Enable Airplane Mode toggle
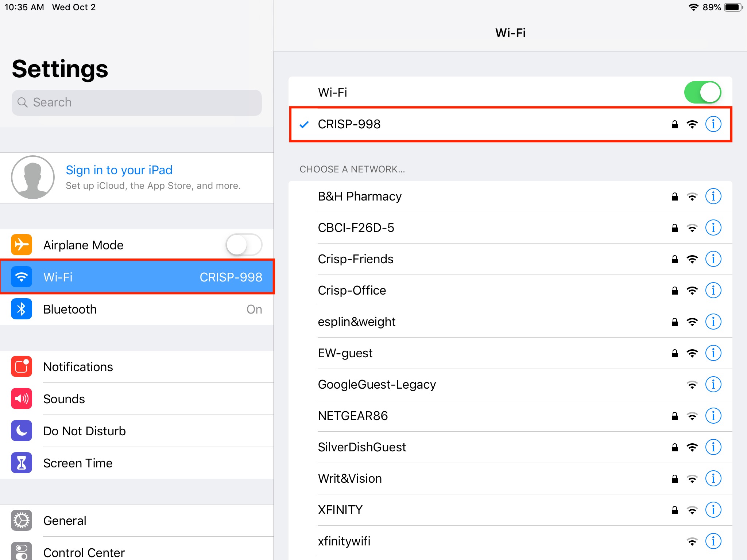 pos(243,245)
